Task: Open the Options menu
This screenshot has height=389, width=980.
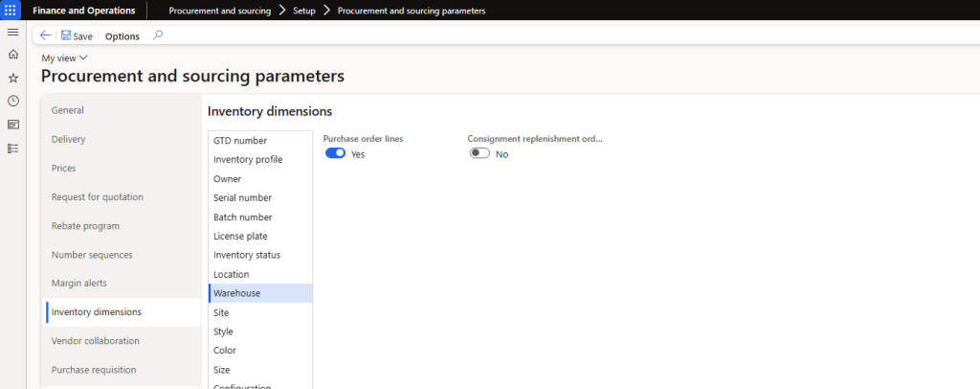Action: pos(122,36)
